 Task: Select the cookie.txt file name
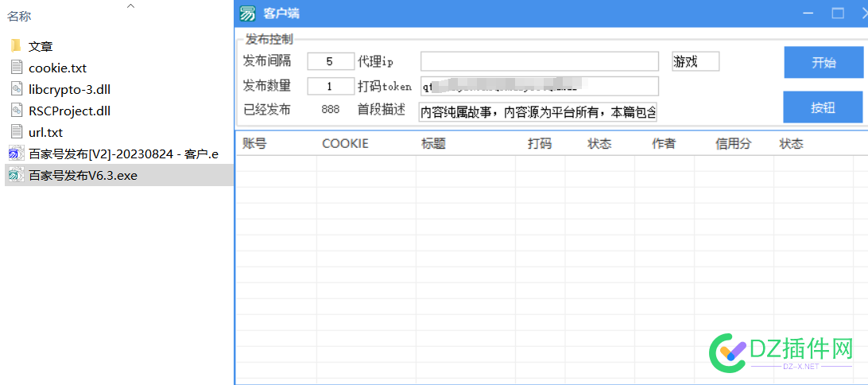pyautogui.click(x=57, y=68)
